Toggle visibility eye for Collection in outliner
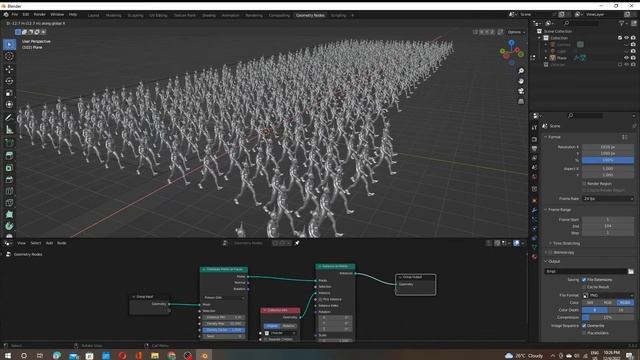 pos(626,38)
